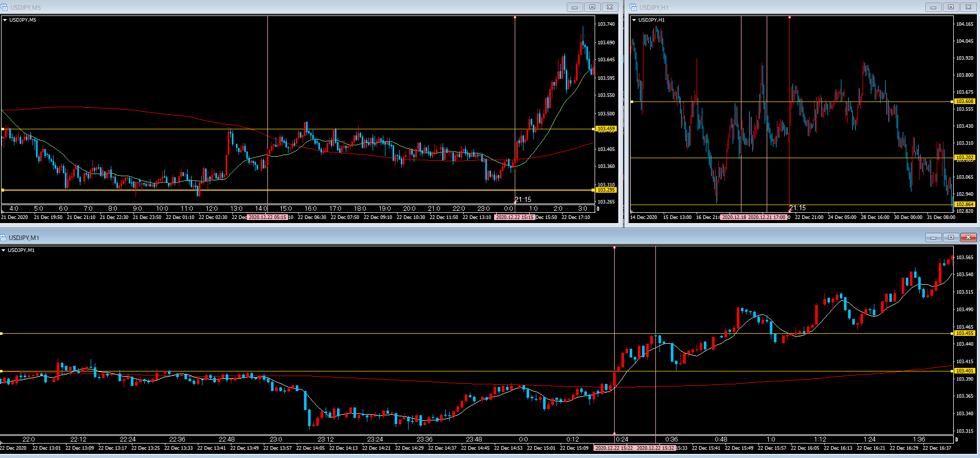
Task: Select the 103.459 price label on M5 chart
Action: (605, 129)
